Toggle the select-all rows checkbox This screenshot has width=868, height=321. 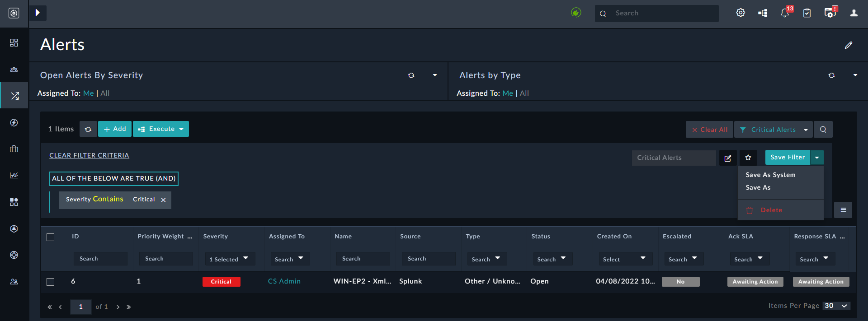coord(51,237)
